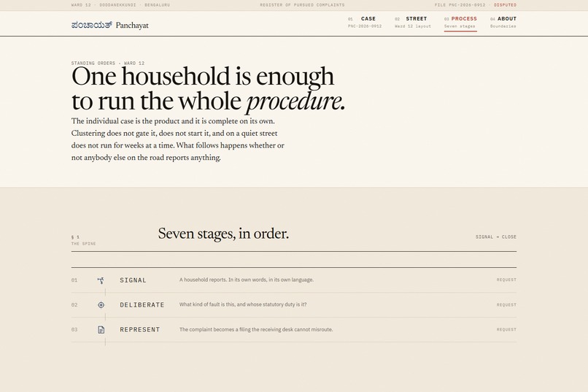Click the DISPUTED status label
This screenshot has height=392, width=588.
tap(505, 5)
